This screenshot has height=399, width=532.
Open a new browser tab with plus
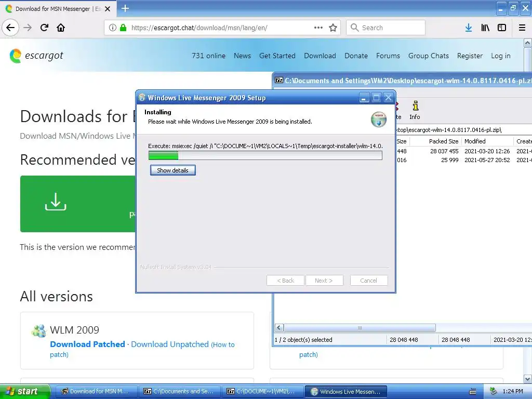(125, 8)
